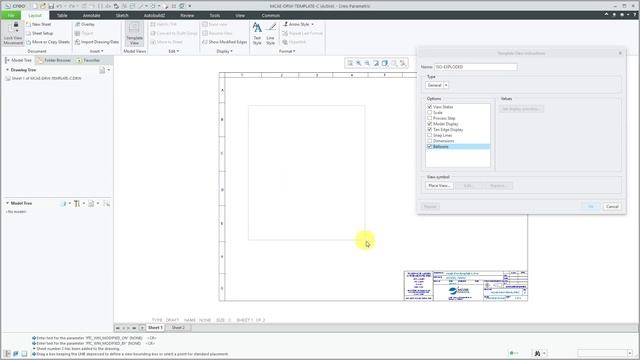This screenshot has width=640, height=360.
Task: Uncheck the Model Display option
Action: pyautogui.click(x=429, y=124)
